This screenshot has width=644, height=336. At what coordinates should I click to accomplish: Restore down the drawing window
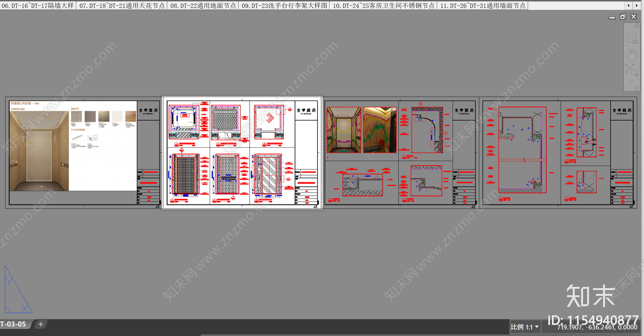(x=623, y=17)
